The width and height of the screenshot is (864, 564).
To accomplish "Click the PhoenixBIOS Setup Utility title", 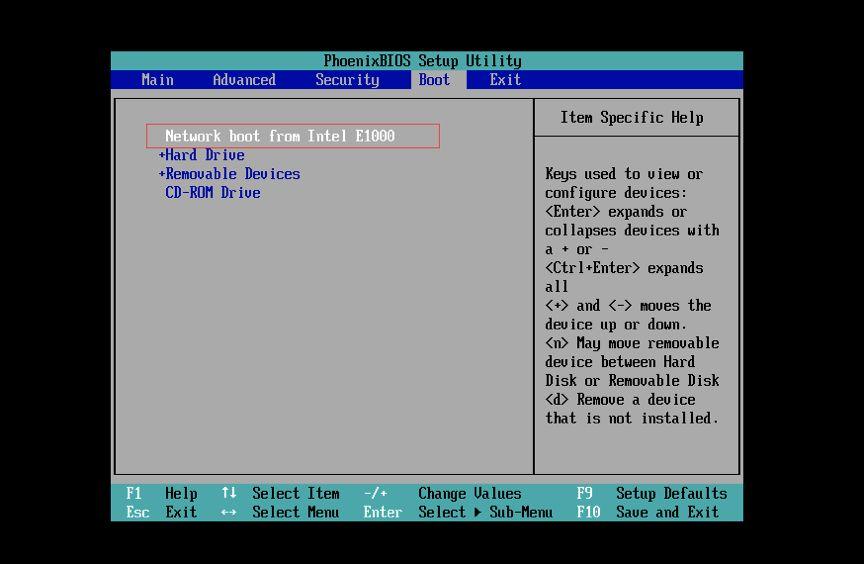I will 422,61.
